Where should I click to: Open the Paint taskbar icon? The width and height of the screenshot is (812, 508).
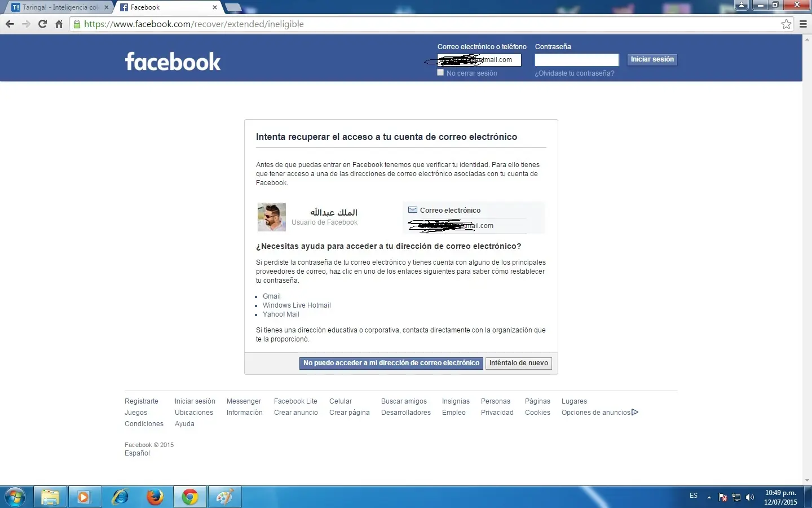[x=225, y=497]
